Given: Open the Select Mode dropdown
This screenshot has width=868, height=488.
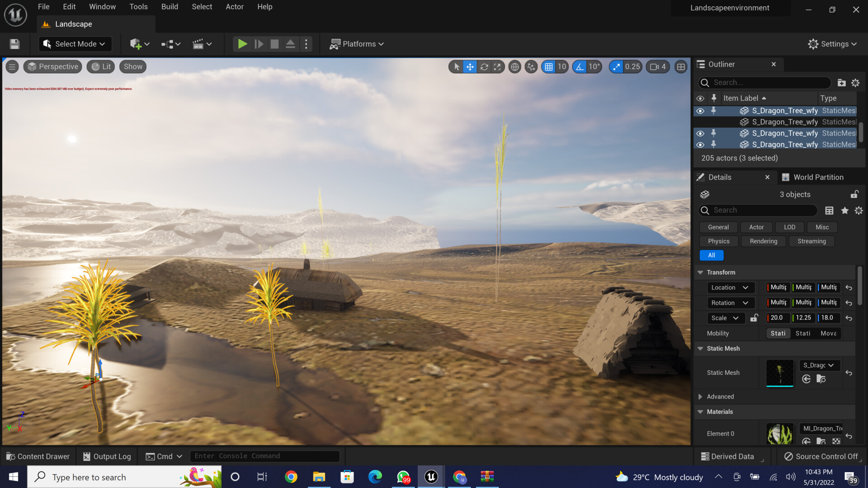Looking at the screenshot, I should 75,44.
